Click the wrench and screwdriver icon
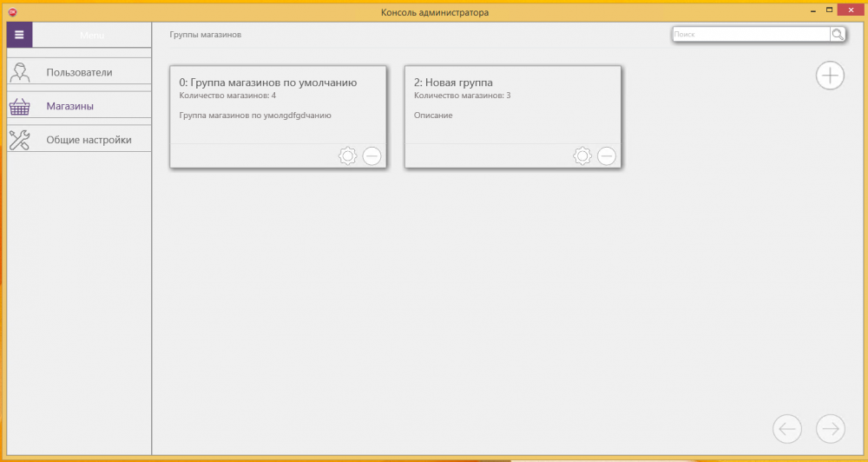 click(x=19, y=140)
